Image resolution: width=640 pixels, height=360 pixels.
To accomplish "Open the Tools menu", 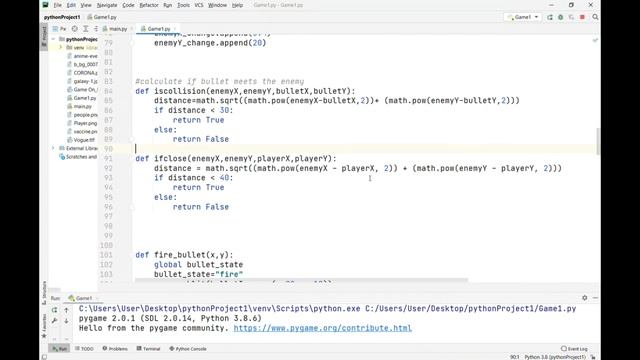I will [x=183, y=5].
